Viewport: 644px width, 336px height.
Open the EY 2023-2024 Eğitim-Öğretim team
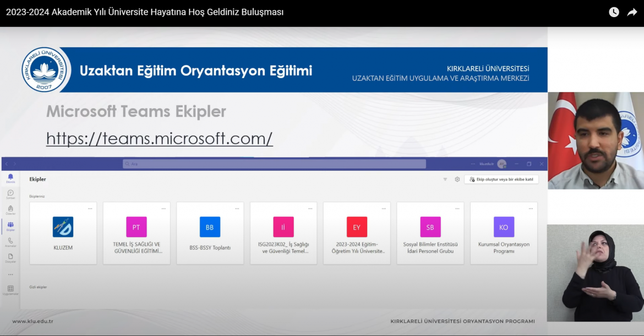click(357, 233)
